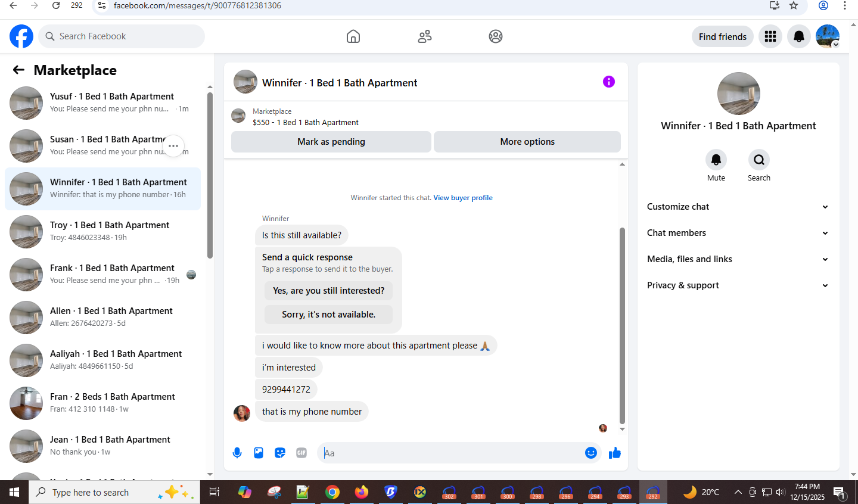Open Frank's conversation
The width and height of the screenshot is (858, 504).
click(102, 275)
